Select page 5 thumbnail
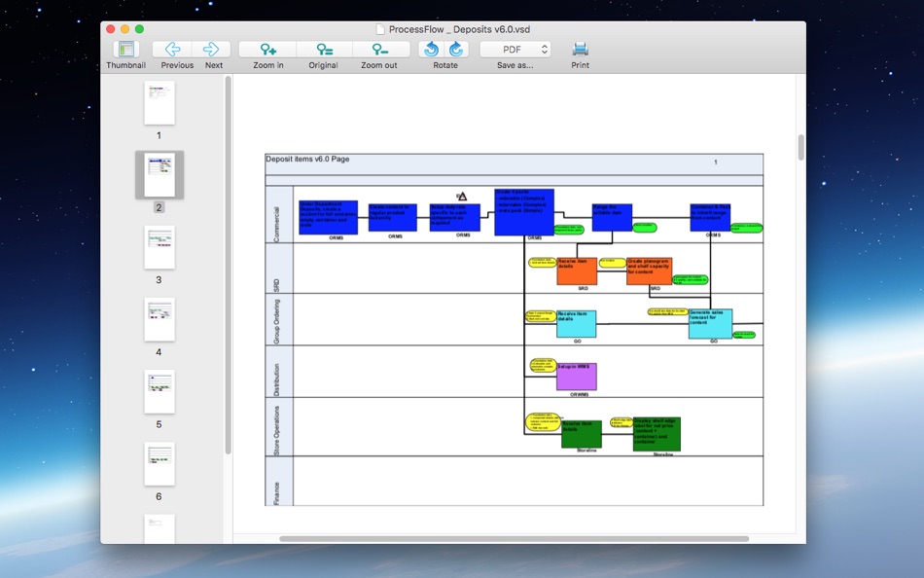 pyautogui.click(x=160, y=391)
